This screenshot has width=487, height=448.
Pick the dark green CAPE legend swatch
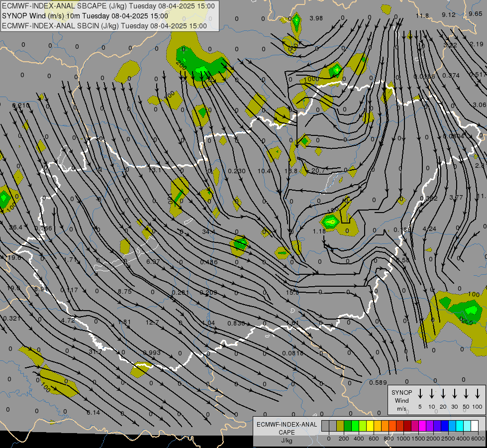(x=348, y=426)
